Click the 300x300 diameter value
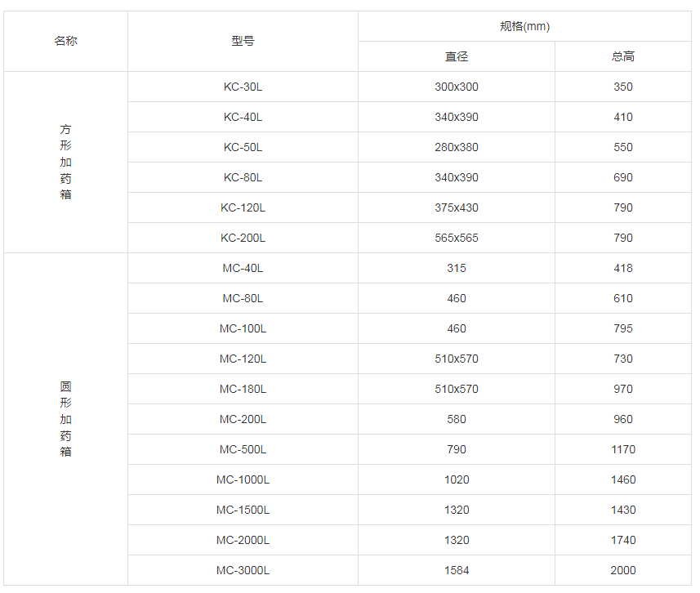Viewport: 700px width, 593px height. coord(457,87)
